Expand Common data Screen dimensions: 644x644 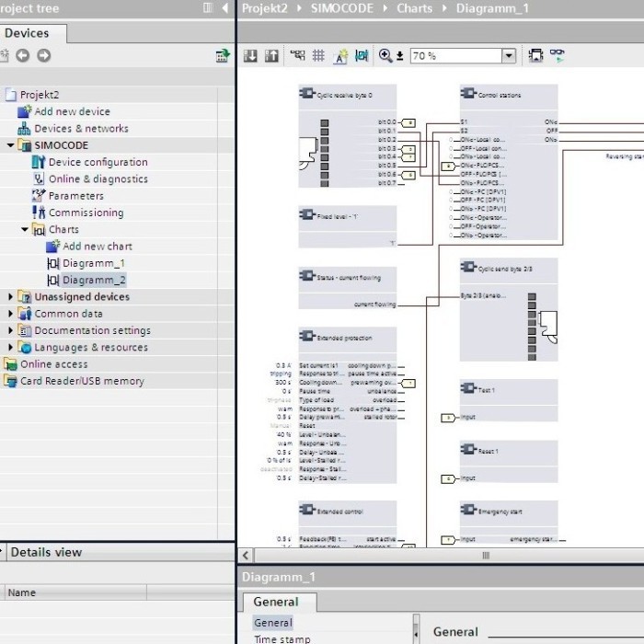click(x=11, y=314)
